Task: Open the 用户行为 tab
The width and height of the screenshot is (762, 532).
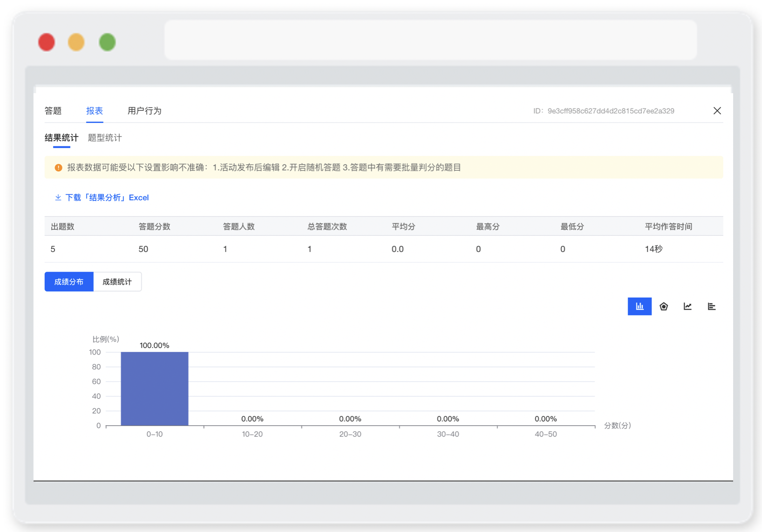Action: coord(144,111)
